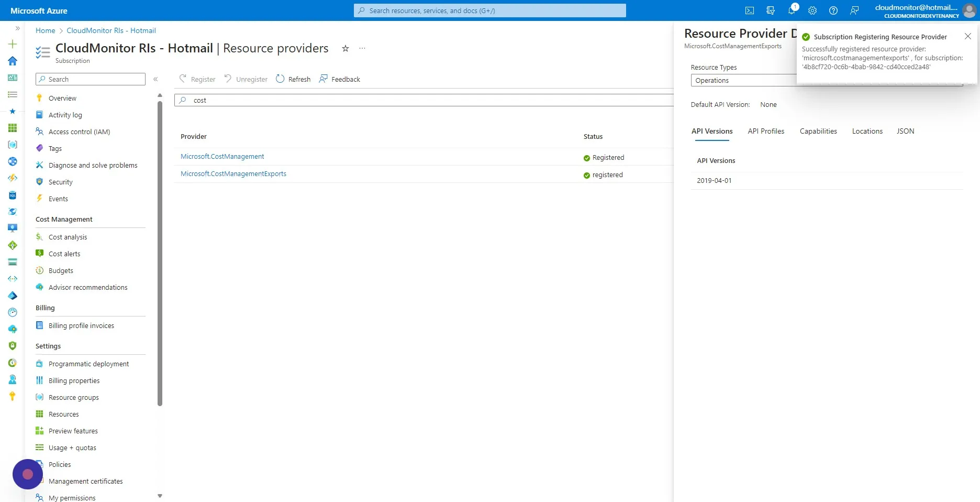
Task: Click Create a resource plus icon
Action: coord(13,44)
